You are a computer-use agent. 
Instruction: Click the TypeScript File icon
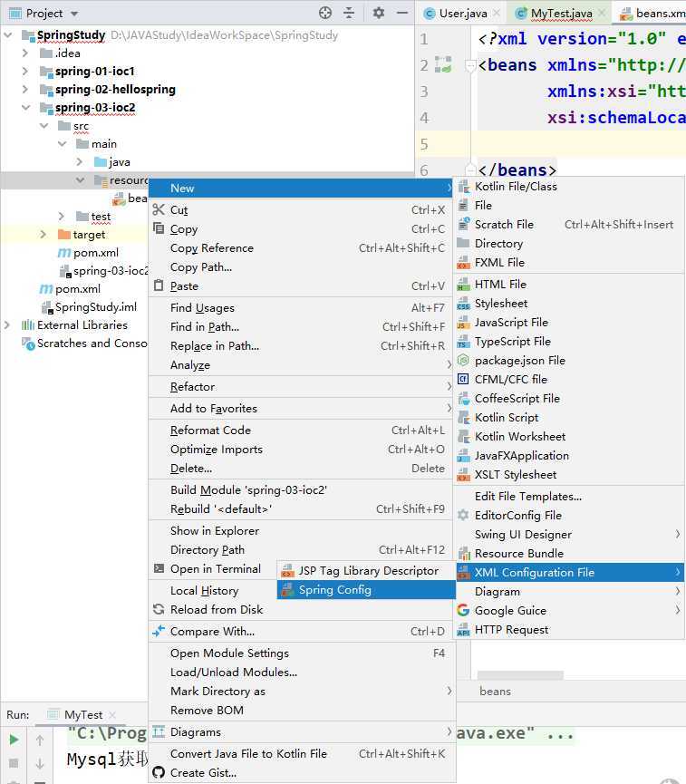pos(463,342)
